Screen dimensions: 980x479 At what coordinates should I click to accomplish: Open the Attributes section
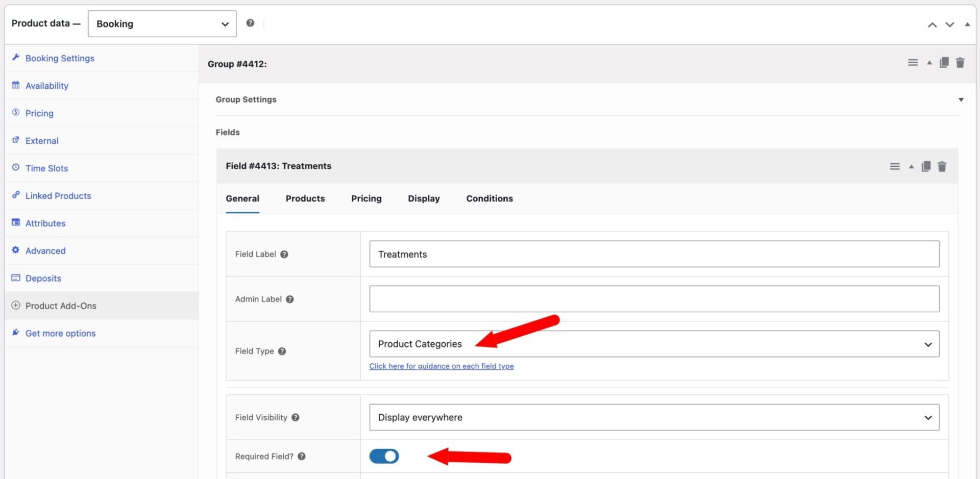point(45,223)
